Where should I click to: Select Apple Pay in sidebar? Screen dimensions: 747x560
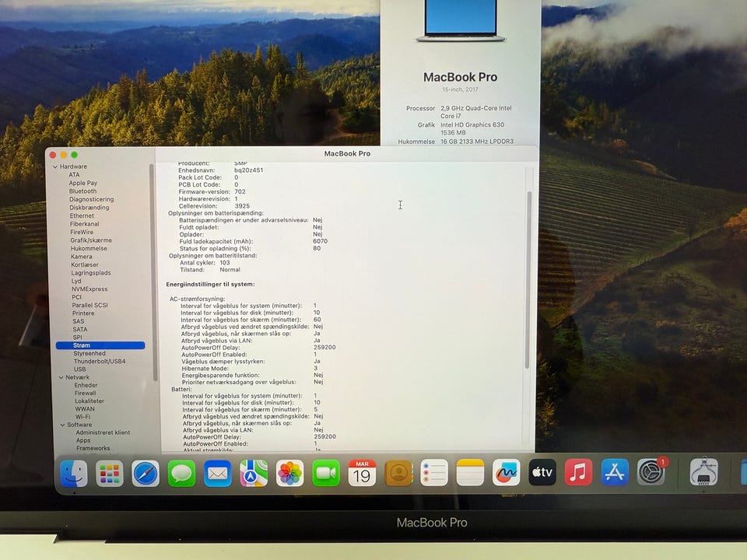click(x=83, y=183)
